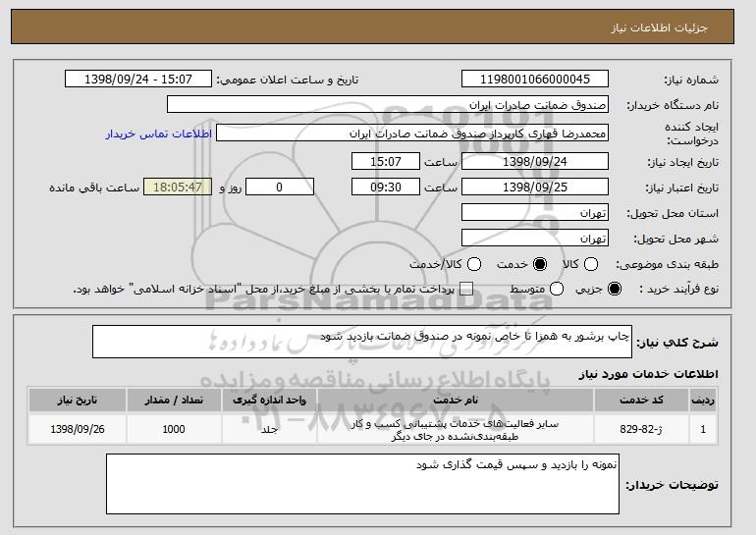
Task: Click the شهر محل تحویل label
Action: [675, 239]
